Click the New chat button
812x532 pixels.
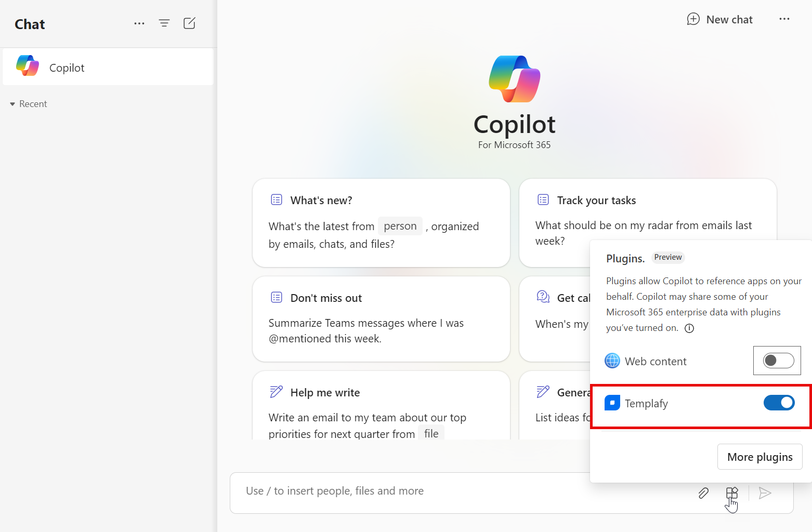(x=720, y=19)
